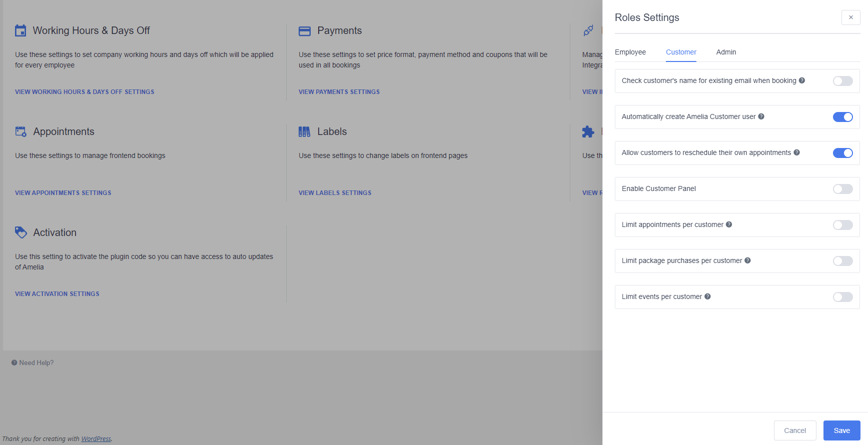Click the Need Help? link
This screenshot has width=868, height=445.
[33, 363]
